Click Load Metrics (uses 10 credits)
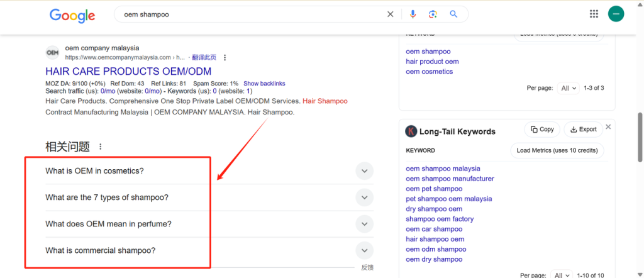Screen dimensions: 644x278 point(557,150)
